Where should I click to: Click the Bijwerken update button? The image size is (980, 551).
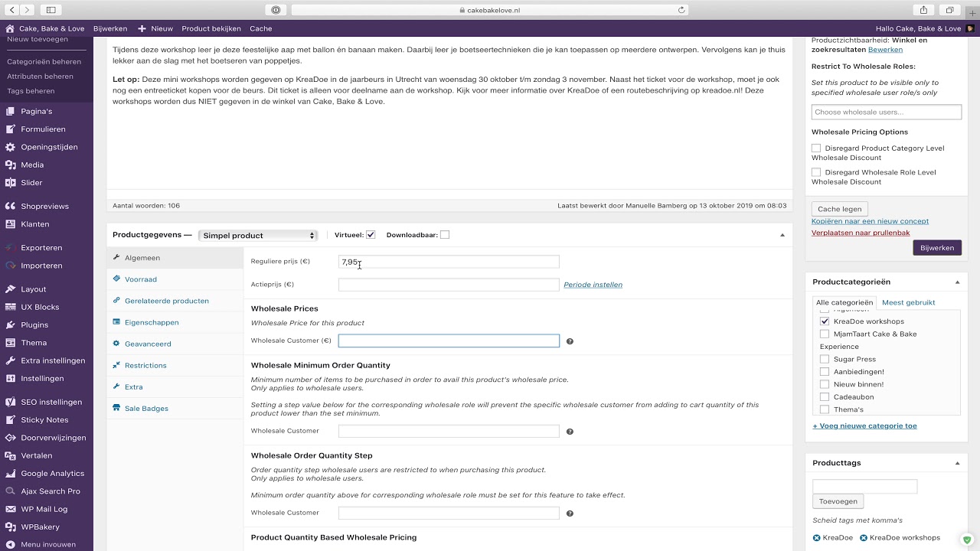tap(937, 248)
